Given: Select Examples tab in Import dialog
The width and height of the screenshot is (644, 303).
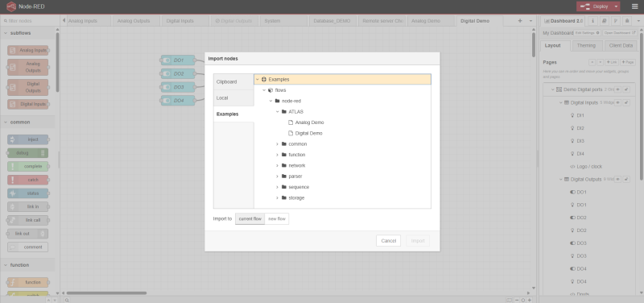Looking at the screenshot, I should pyautogui.click(x=233, y=114).
